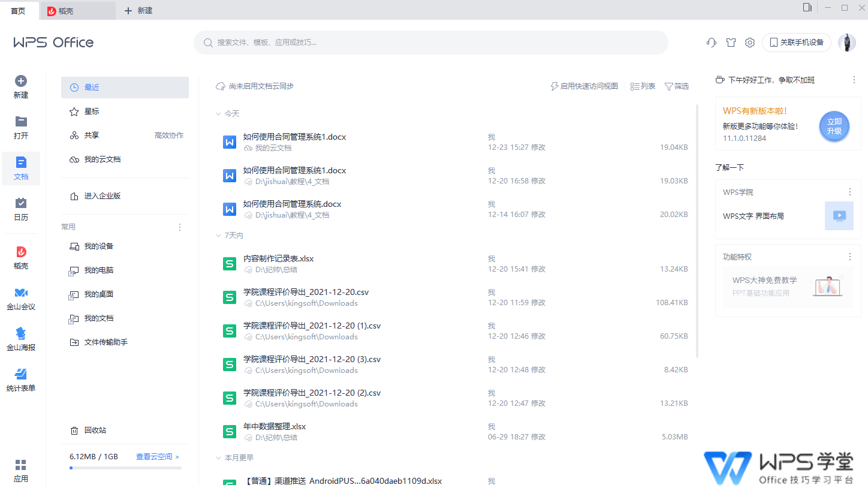Select 最近 in navigation list
This screenshot has height=494, width=868.
click(x=125, y=88)
